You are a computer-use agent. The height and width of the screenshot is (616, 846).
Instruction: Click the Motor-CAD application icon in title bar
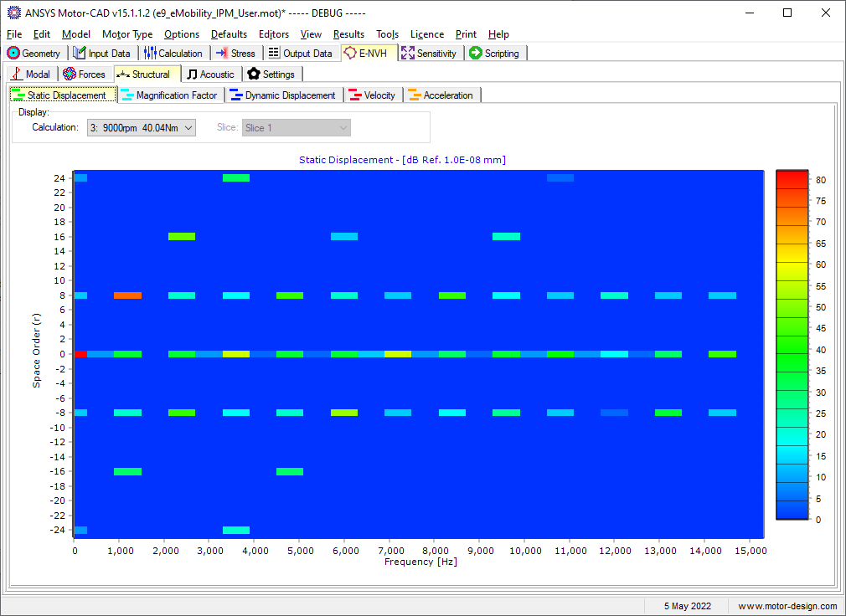click(x=14, y=13)
